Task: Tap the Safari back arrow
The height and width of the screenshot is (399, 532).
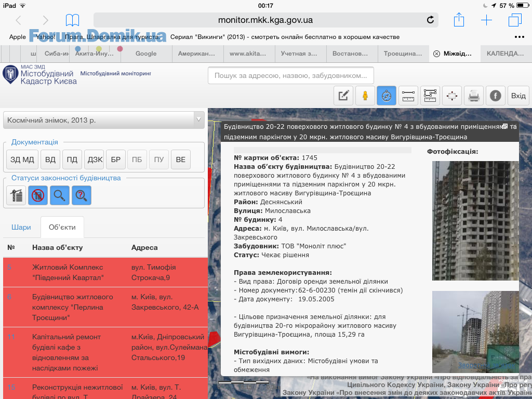Action: 18,20
